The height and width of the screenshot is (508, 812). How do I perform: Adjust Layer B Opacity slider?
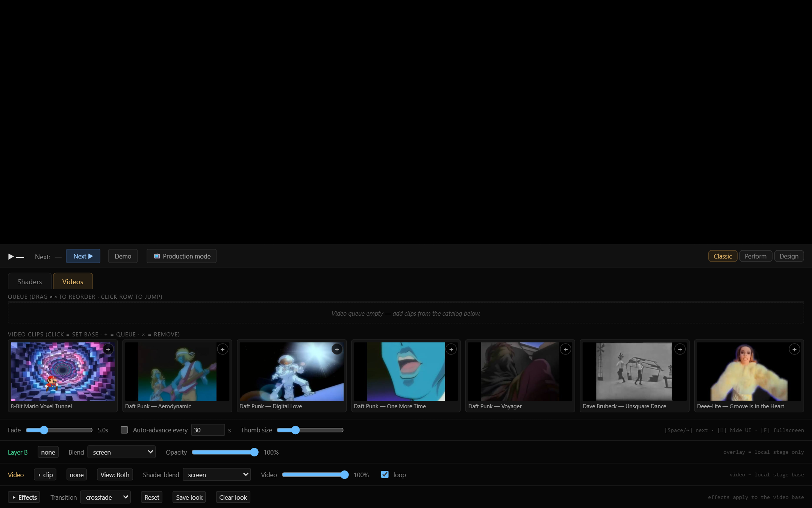(225, 452)
